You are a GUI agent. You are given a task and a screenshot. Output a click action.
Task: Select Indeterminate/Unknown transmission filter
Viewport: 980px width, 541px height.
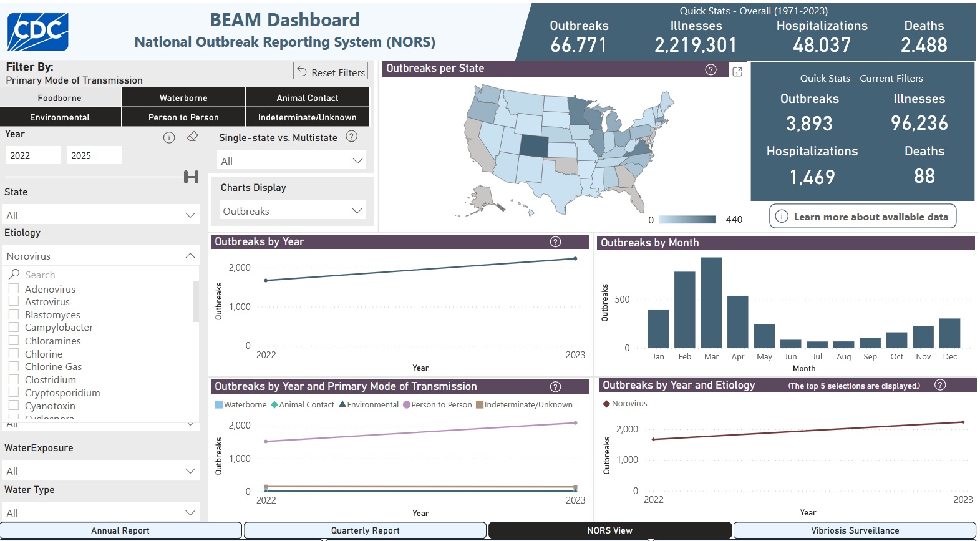308,117
